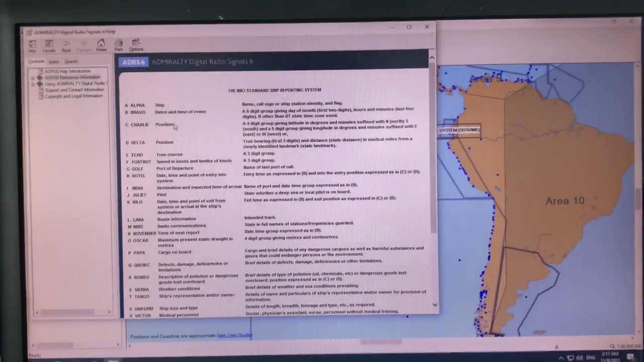Screen dimensions: 644x362
Task: Open the network tray icon
Action: point(570,358)
